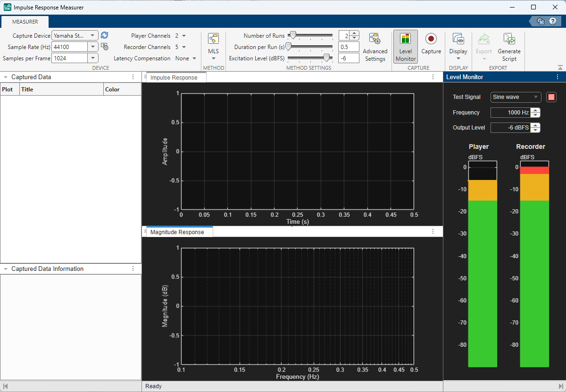
Task: Refresh the capture device list
Action: 105,35
